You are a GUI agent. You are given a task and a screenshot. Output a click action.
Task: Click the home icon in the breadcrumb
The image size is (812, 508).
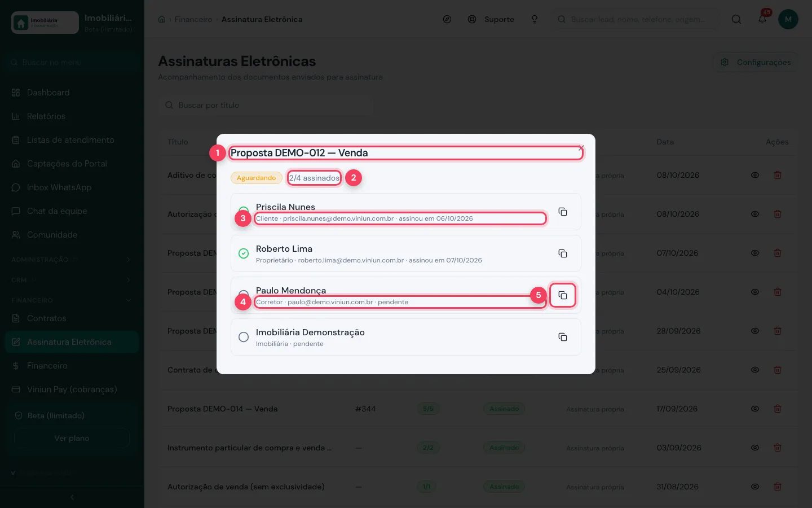point(162,19)
